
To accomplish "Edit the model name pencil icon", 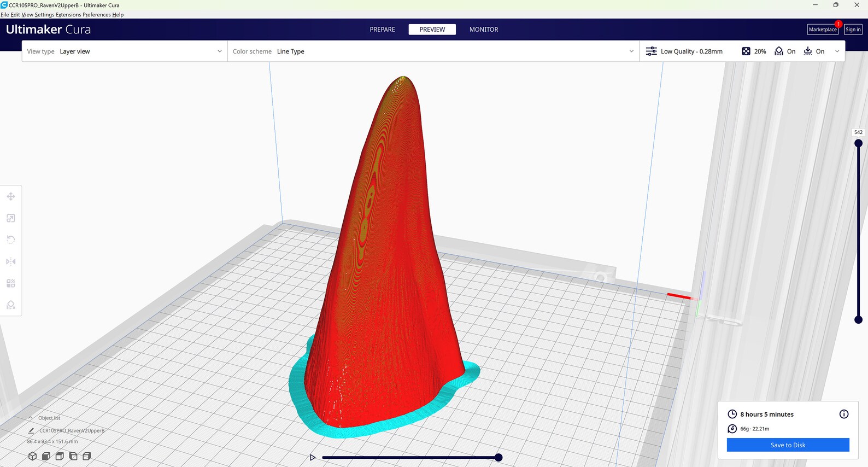I will tap(31, 430).
